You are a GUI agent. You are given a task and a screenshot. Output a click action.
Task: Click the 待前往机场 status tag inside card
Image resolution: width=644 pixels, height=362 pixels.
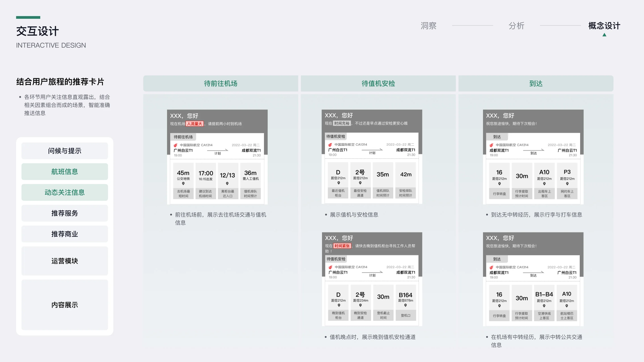(x=183, y=137)
